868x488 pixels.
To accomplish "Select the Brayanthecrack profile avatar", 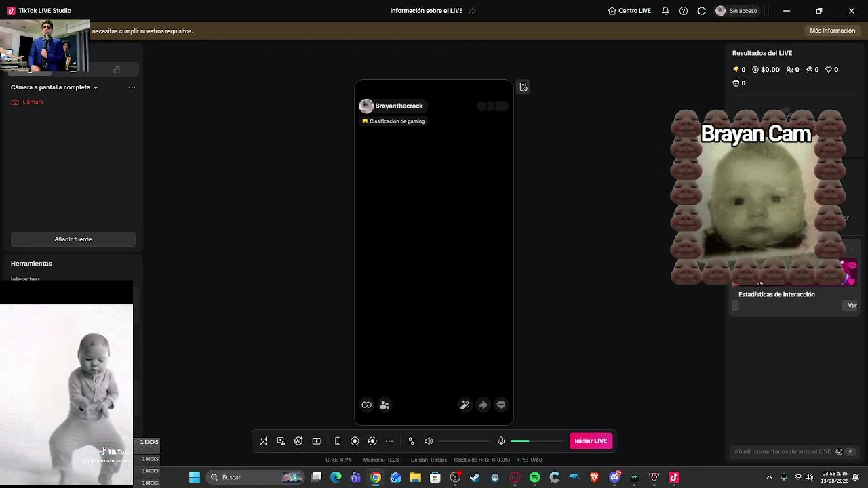I will click(366, 106).
